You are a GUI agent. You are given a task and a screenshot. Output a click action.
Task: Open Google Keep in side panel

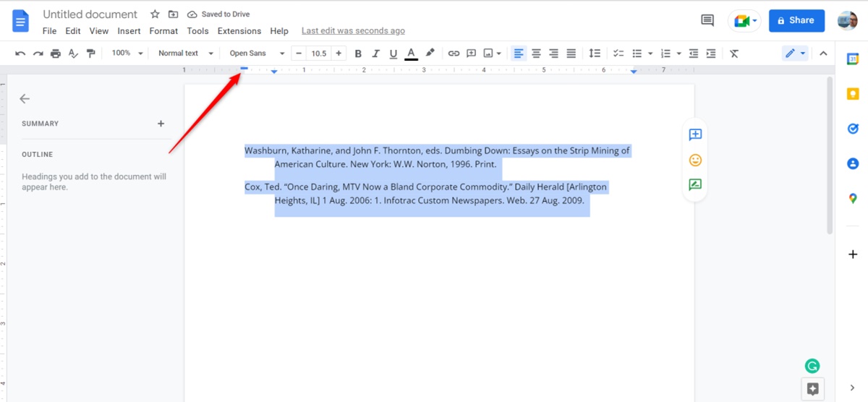coord(853,94)
